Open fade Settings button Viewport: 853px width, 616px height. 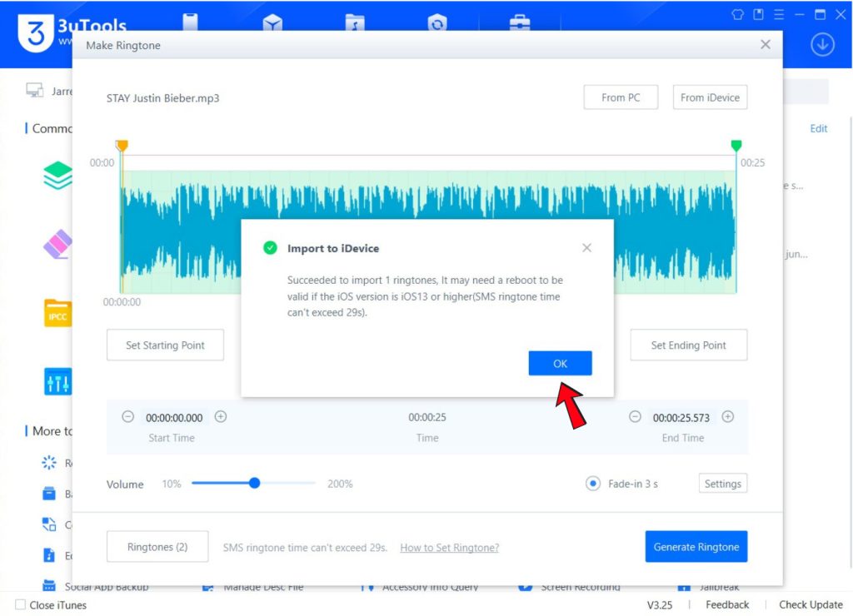(722, 484)
